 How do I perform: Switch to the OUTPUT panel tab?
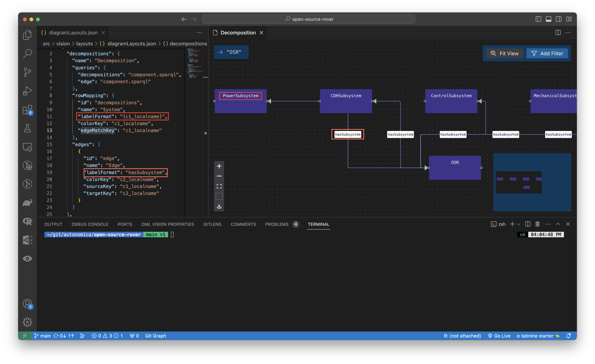coord(53,224)
